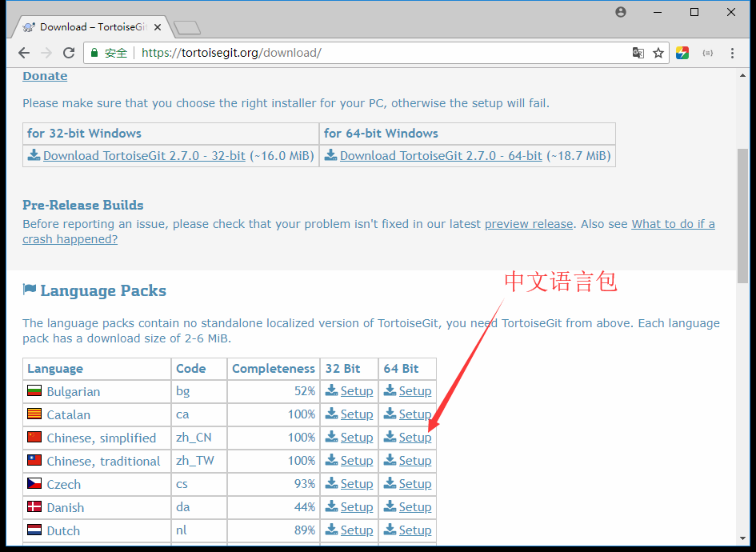Click the Chrome user profile icon
This screenshot has height=552, width=756.
621,12
